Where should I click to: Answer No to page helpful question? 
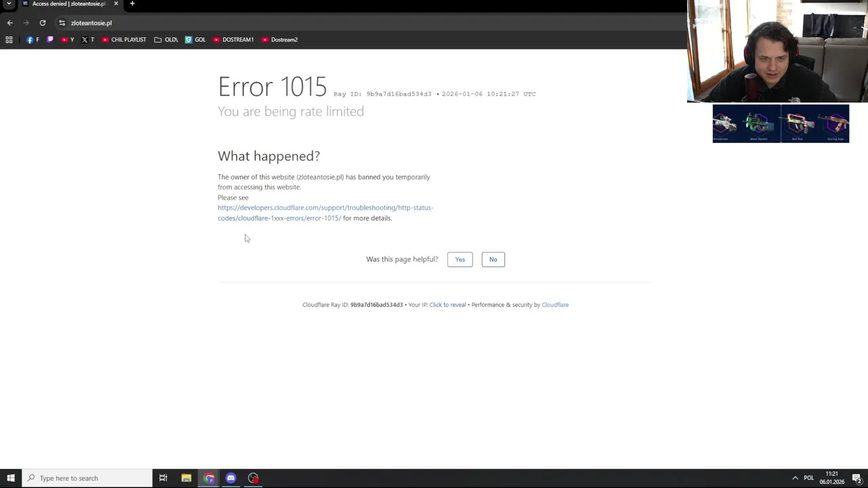493,260
